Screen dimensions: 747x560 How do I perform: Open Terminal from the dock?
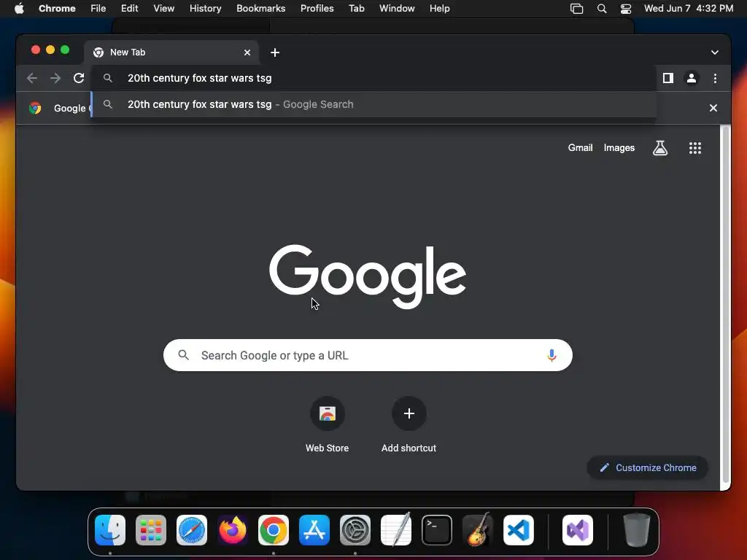click(437, 530)
